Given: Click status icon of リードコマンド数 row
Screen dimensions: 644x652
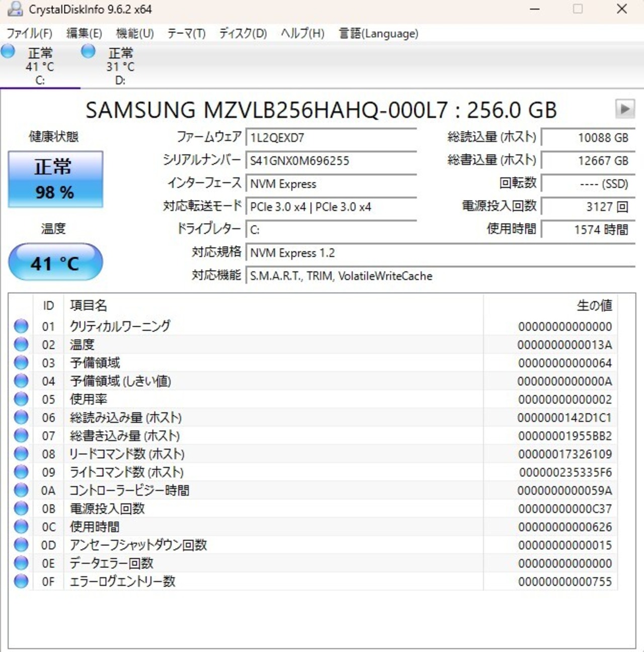Looking at the screenshot, I should coord(21,454).
